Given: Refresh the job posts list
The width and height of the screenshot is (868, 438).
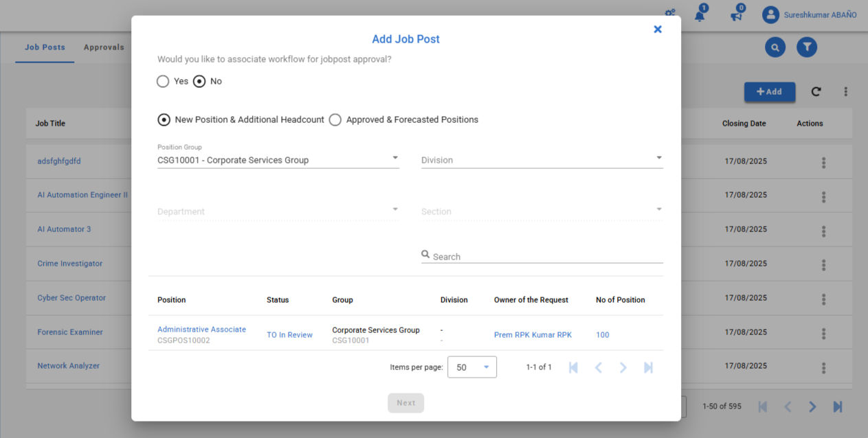Looking at the screenshot, I should 816,91.
